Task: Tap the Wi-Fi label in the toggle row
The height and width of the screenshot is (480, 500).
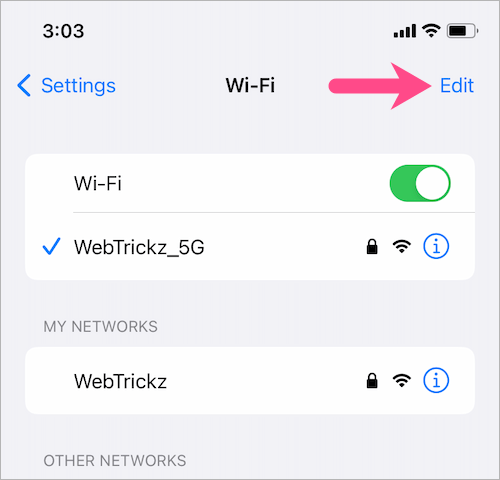Action: [x=98, y=183]
